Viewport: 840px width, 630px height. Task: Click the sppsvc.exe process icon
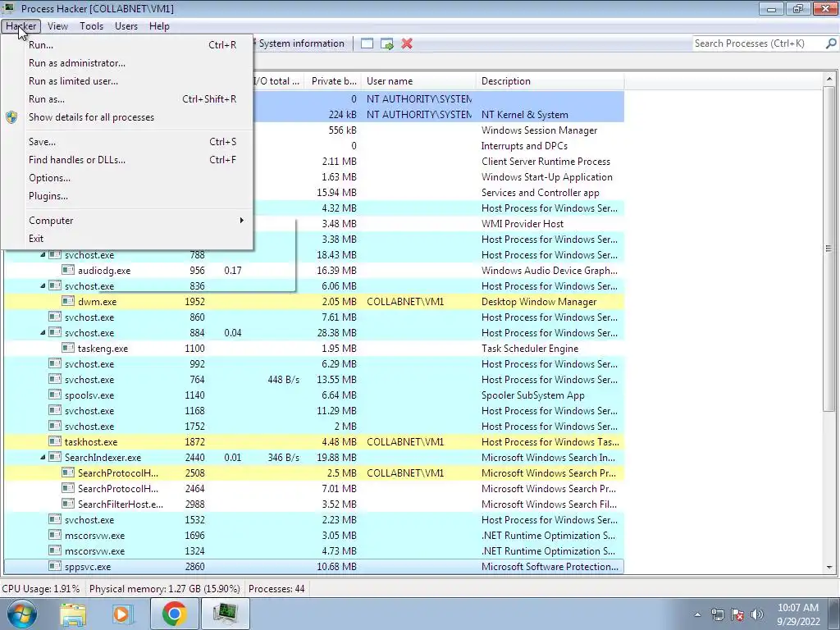(x=55, y=566)
